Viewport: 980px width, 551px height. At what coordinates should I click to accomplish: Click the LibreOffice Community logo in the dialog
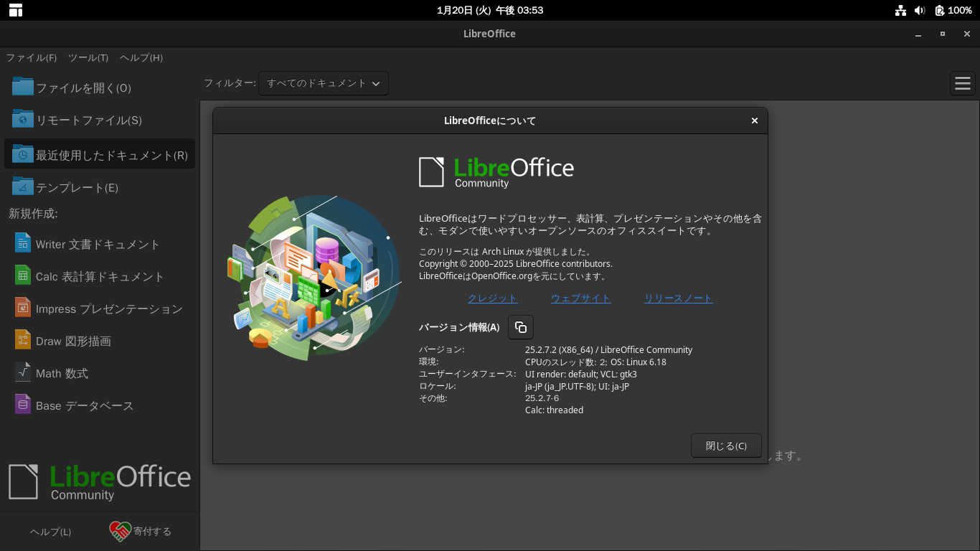(x=496, y=172)
